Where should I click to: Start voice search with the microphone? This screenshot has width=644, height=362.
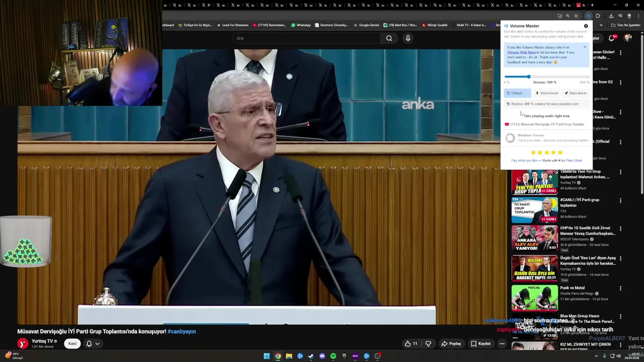click(408, 38)
